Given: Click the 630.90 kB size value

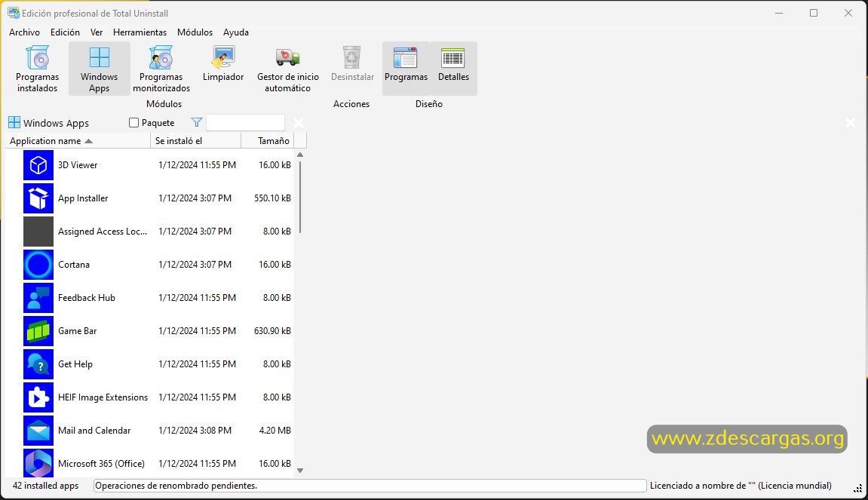Looking at the screenshot, I should pyautogui.click(x=272, y=331).
